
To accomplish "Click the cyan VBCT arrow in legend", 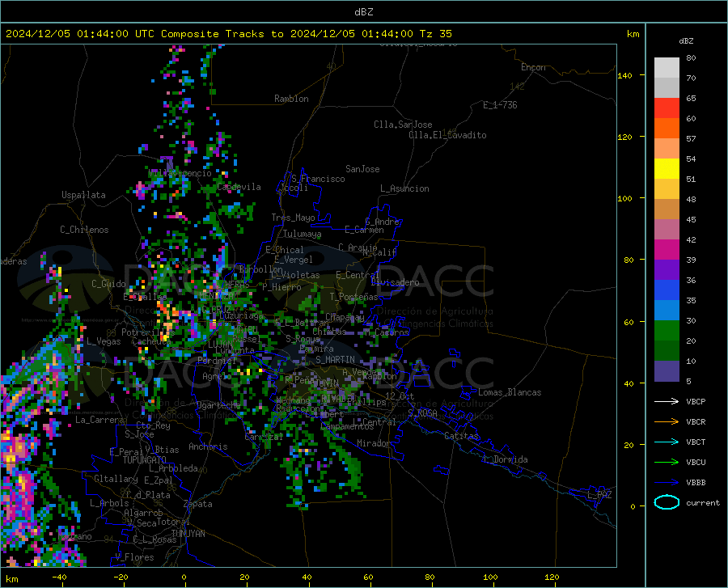I will click(x=667, y=442).
